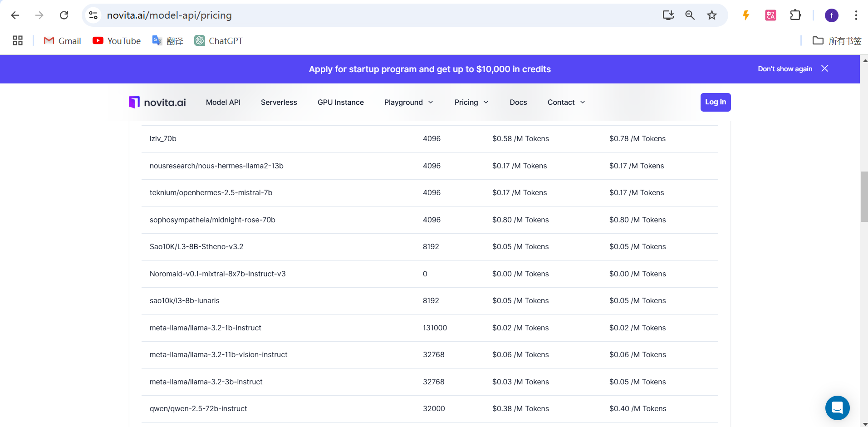868x427 pixels.
Task: Click the $0.58 /M Tokens price for lzlv_70b
Action: tap(520, 139)
